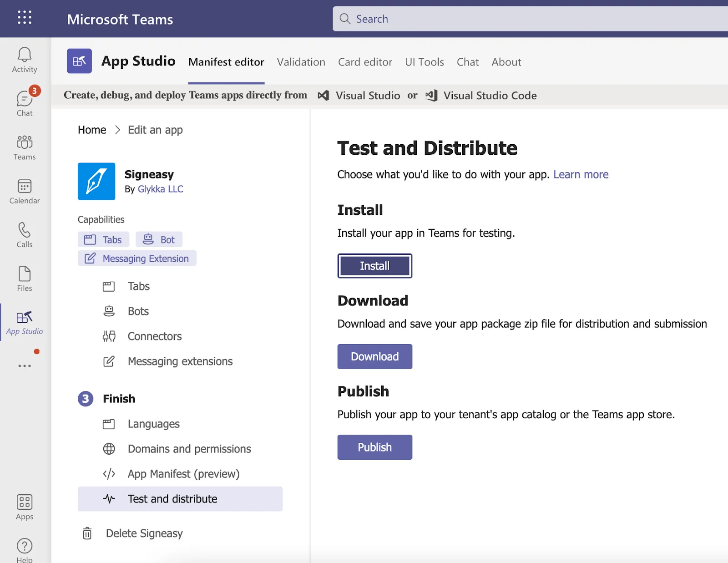Focus the Search field
Viewport: 728px width, 563px height.
click(x=530, y=19)
